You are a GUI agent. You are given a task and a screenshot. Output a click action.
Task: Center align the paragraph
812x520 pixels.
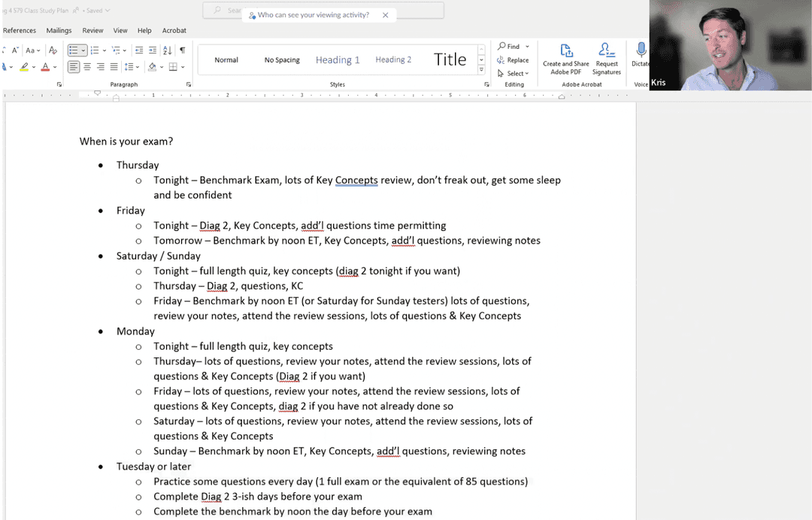[x=87, y=67]
